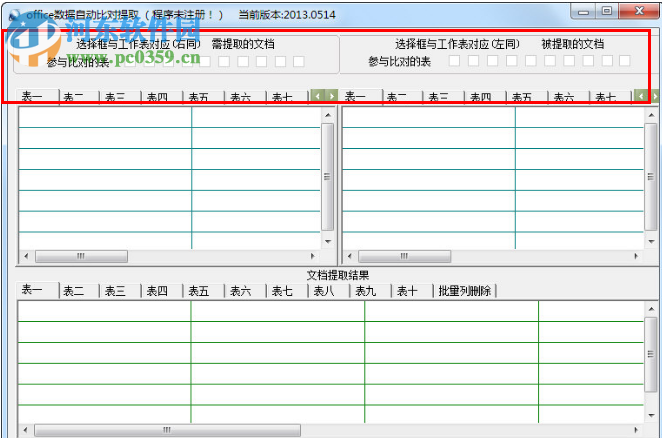Click the left grid's horizontal scrollbar thumb
Image resolution: width=662 pixels, height=438 pixels.
pyautogui.click(x=81, y=256)
